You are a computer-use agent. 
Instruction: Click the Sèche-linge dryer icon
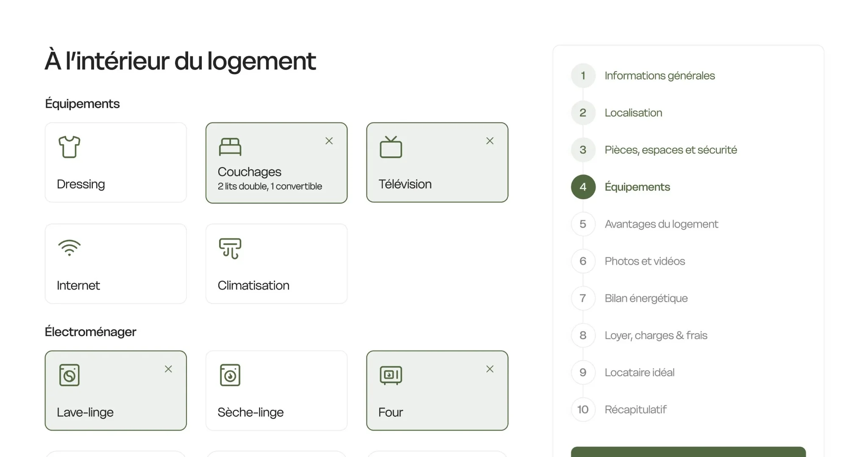pos(230,375)
